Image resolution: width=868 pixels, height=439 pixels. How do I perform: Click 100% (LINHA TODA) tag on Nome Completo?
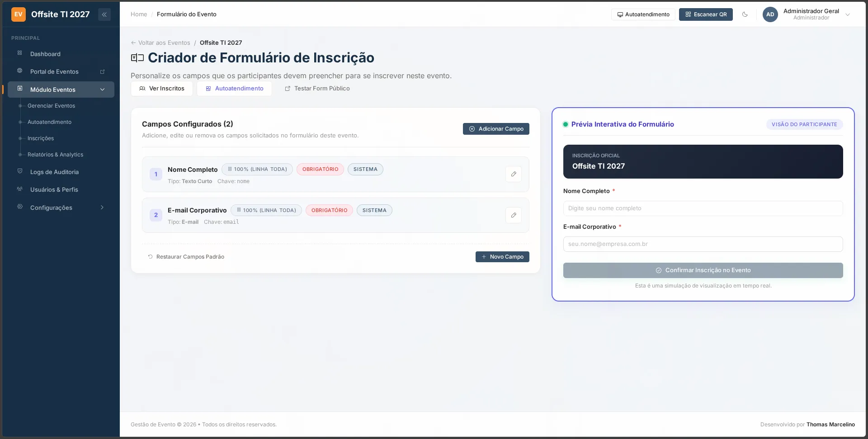click(257, 170)
